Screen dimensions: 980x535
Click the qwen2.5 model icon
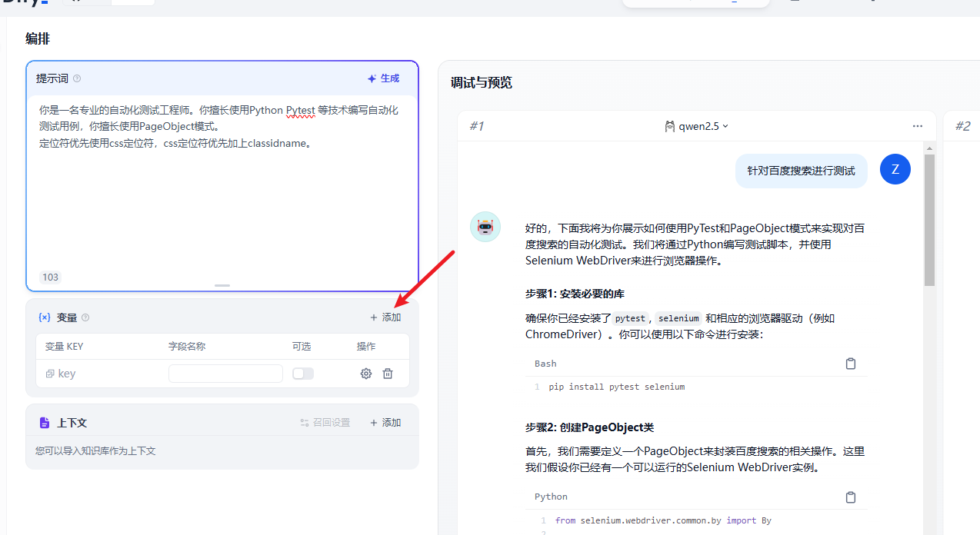[670, 126]
